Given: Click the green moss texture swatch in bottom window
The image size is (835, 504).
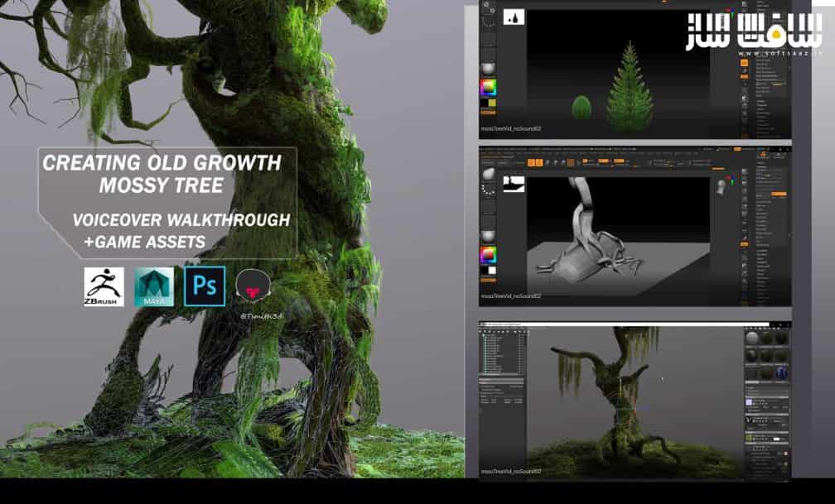Looking at the screenshot, I should coord(749,438).
